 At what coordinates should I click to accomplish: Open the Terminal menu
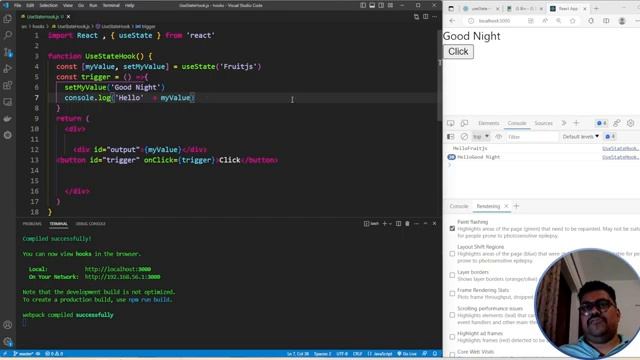111,5
